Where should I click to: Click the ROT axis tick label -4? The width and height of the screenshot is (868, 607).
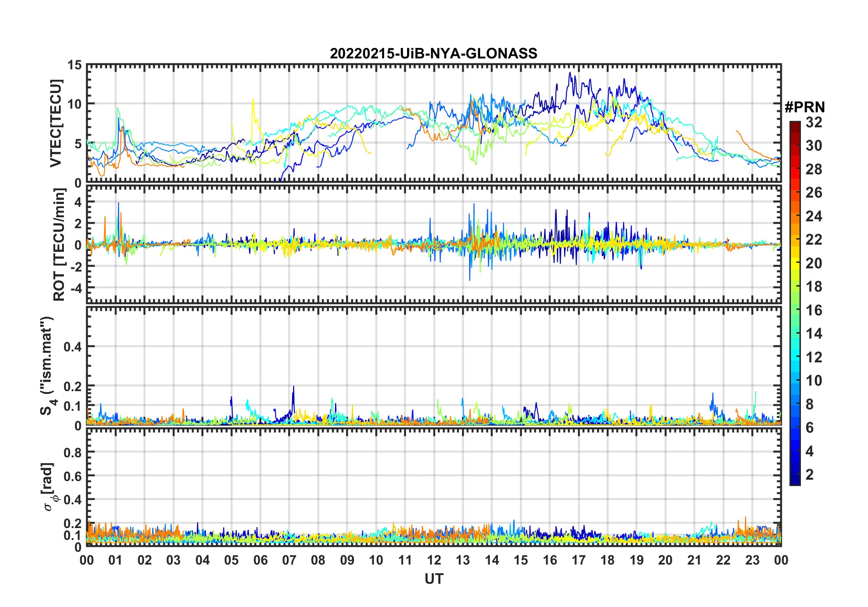point(76,288)
